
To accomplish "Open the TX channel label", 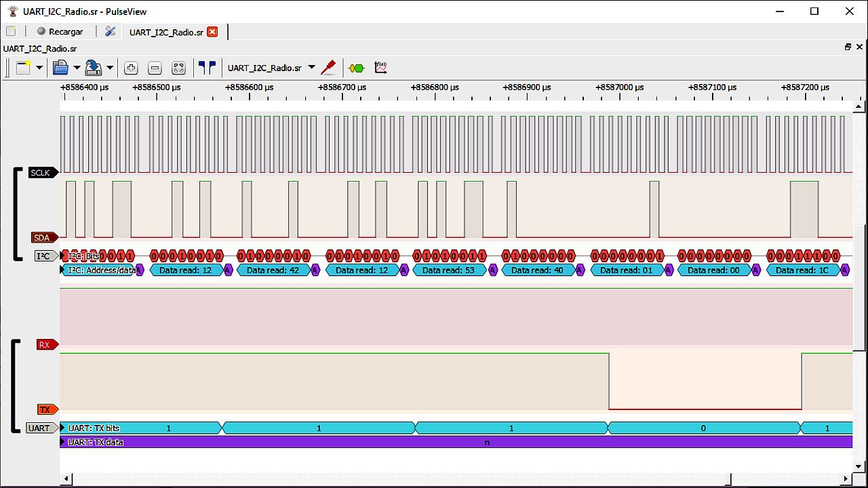I will pos(45,409).
